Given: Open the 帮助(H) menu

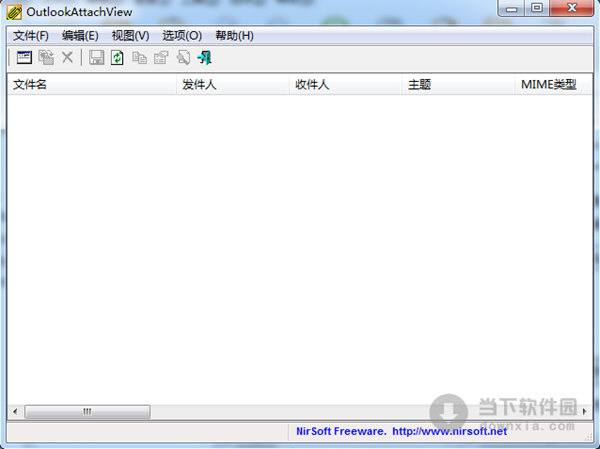Looking at the screenshot, I should point(234,36).
